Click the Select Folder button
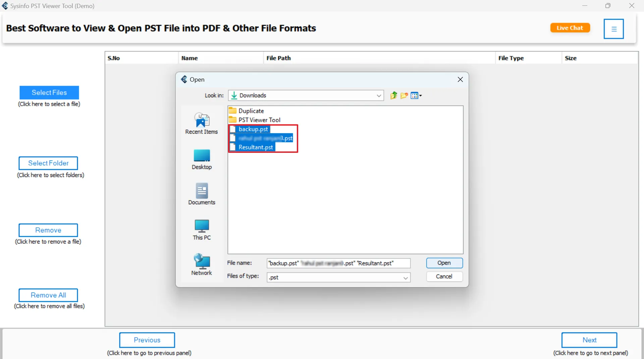This screenshot has width=644, height=359. (48, 163)
